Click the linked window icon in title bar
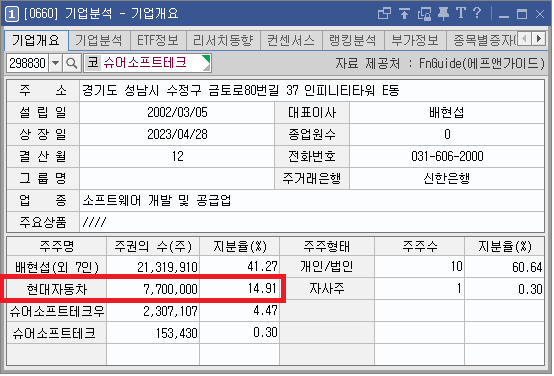Image resolution: width=554 pixels, height=376 pixels. [x=384, y=13]
